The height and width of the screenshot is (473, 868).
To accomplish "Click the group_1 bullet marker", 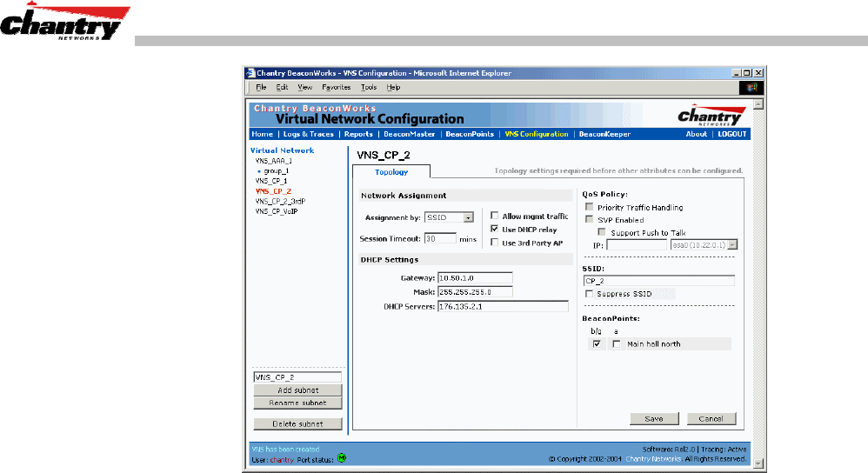I will [x=259, y=171].
